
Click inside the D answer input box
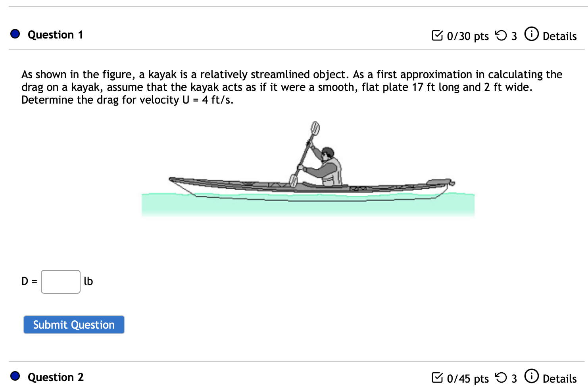60,281
